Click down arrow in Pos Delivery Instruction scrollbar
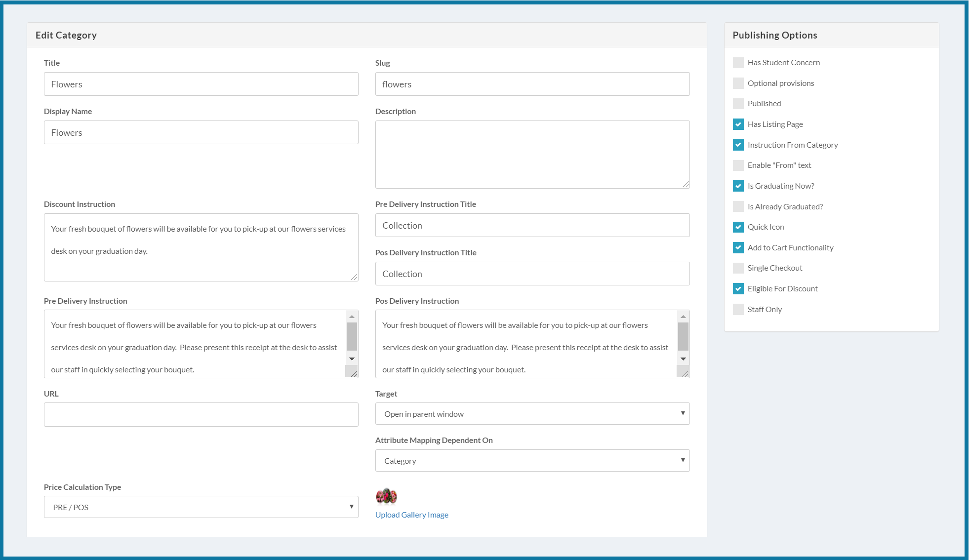969x560 pixels. coord(683,359)
